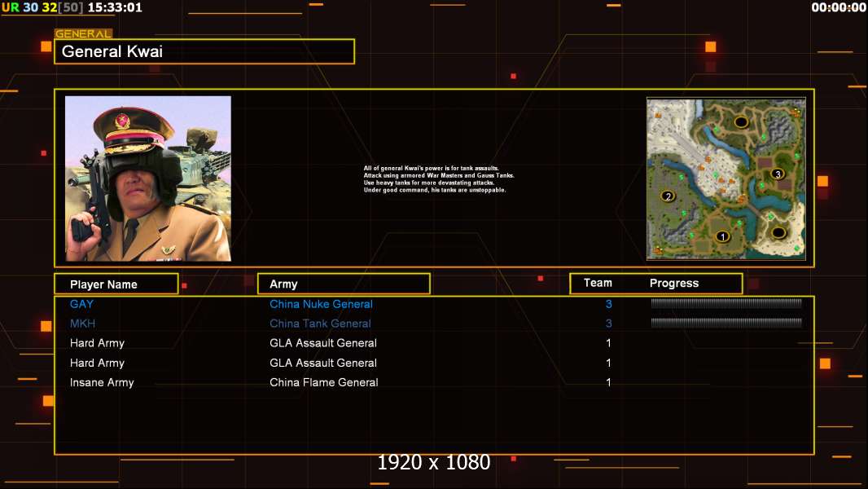Click the yellow GENERAL label tag
Viewport: 868px width, 489px height.
click(x=84, y=33)
